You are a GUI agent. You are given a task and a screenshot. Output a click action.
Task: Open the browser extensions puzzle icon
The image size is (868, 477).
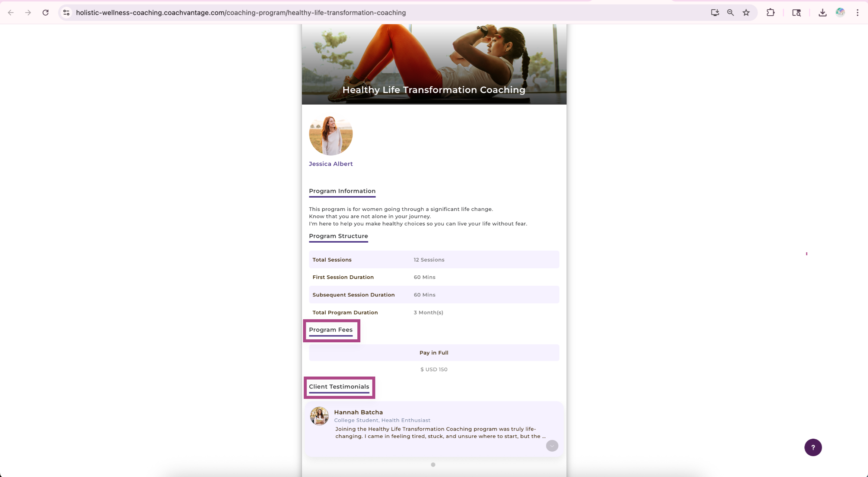pos(770,13)
